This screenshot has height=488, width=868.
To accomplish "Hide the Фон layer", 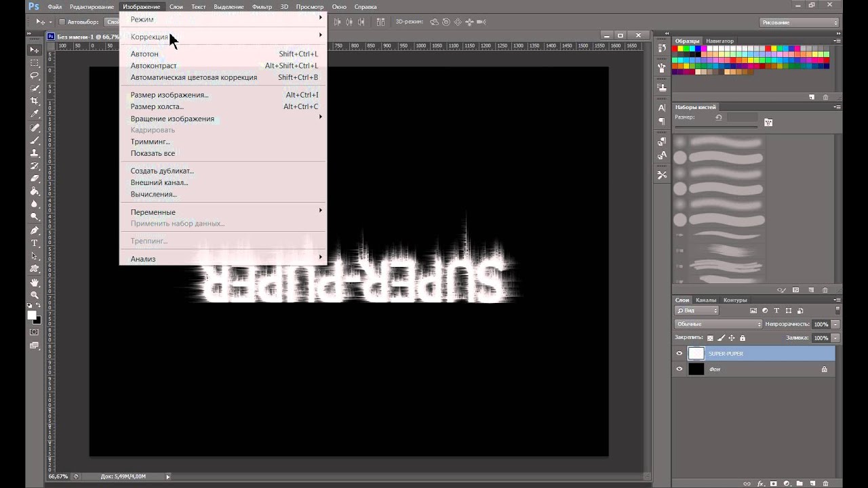I will tap(679, 369).
